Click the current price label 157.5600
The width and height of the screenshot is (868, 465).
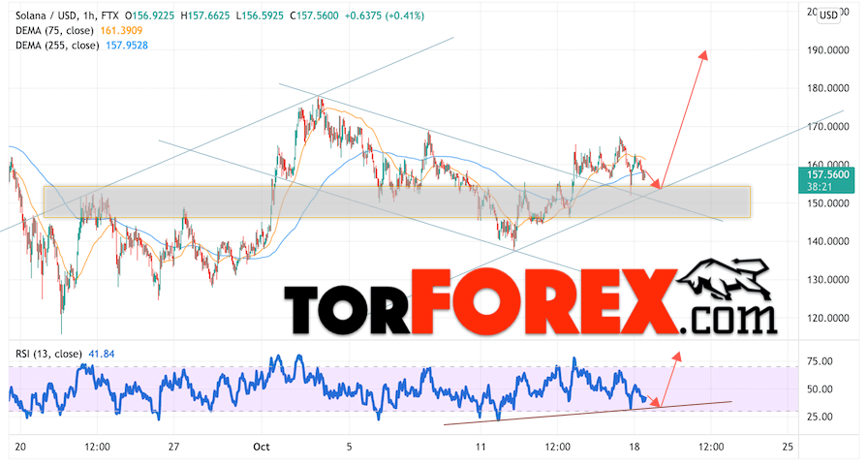[827, 175]
